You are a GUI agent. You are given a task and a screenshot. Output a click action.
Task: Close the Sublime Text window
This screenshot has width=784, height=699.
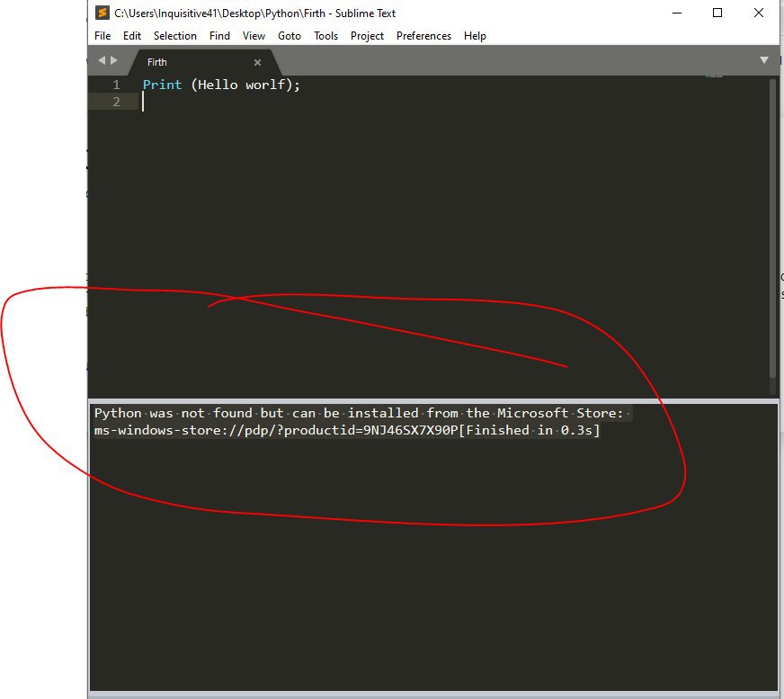point(759,13)
